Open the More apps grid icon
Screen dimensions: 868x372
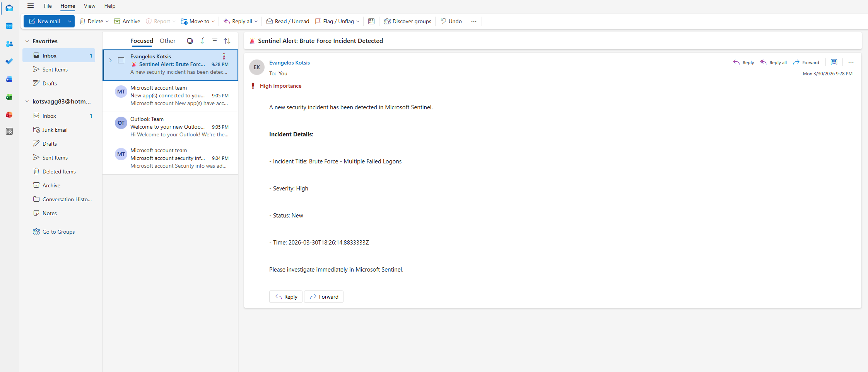pos(9,131)
